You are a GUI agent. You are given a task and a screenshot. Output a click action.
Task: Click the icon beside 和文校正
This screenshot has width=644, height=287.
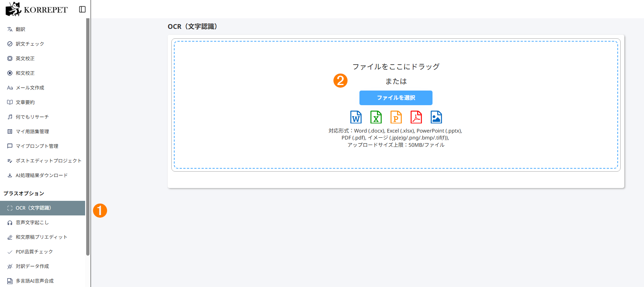pyautogui.click(x=10, y=73)
